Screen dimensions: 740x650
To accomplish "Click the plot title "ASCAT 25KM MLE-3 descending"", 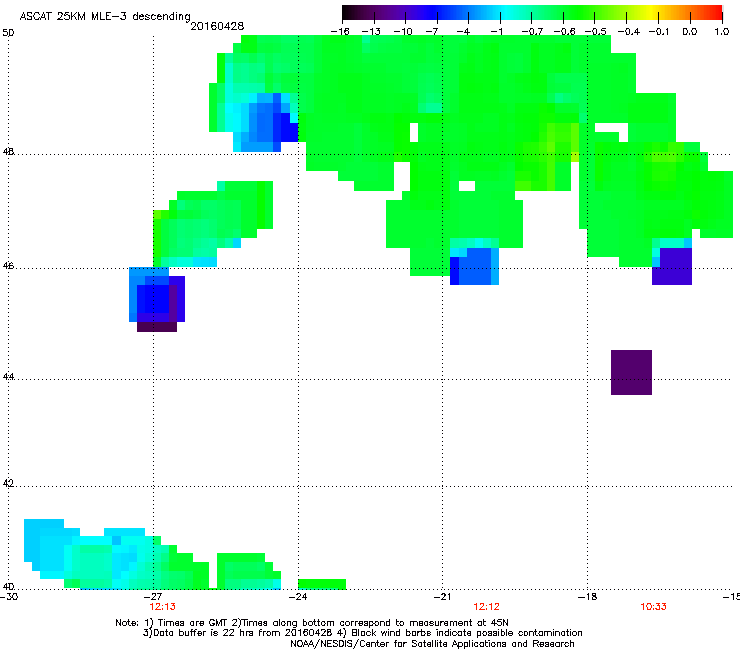I will (x=105, y=17).
